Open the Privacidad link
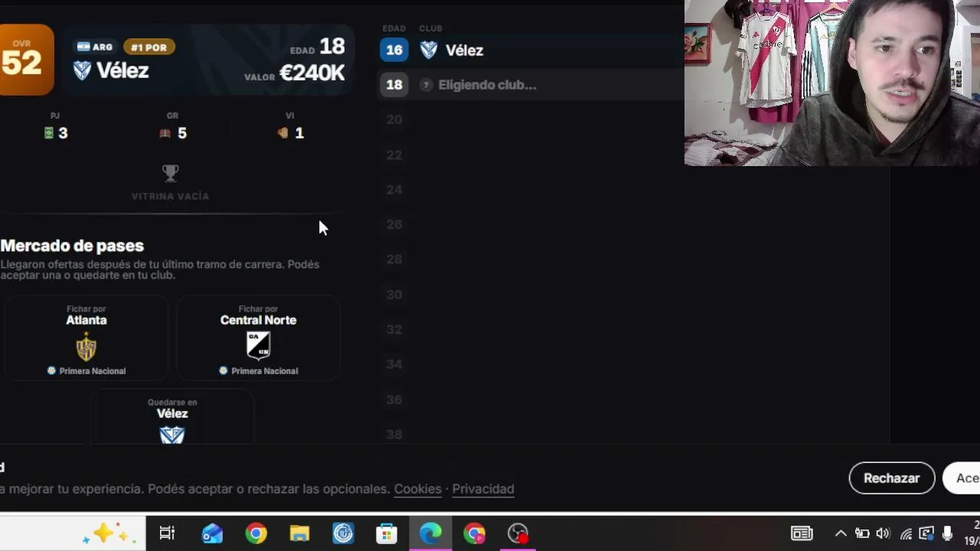This screenshot has height=551, width=980. click(x=483, y=489)
